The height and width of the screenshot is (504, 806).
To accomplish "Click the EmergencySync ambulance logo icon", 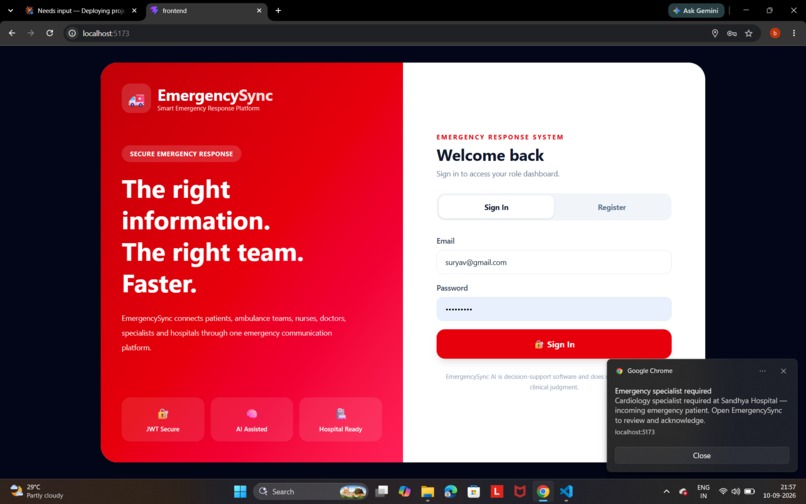I will [136, 99].
